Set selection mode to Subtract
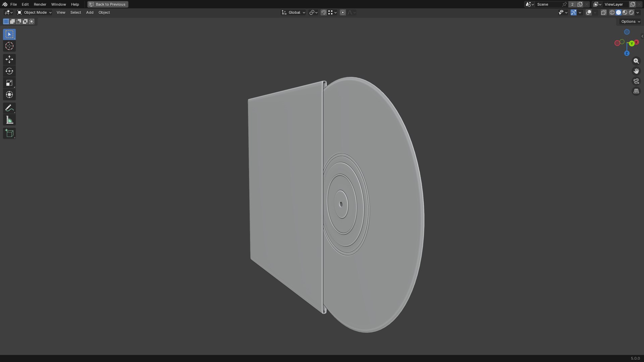Image resolution: width=644 pixels, height=362 pixels. tap(19, 21)
